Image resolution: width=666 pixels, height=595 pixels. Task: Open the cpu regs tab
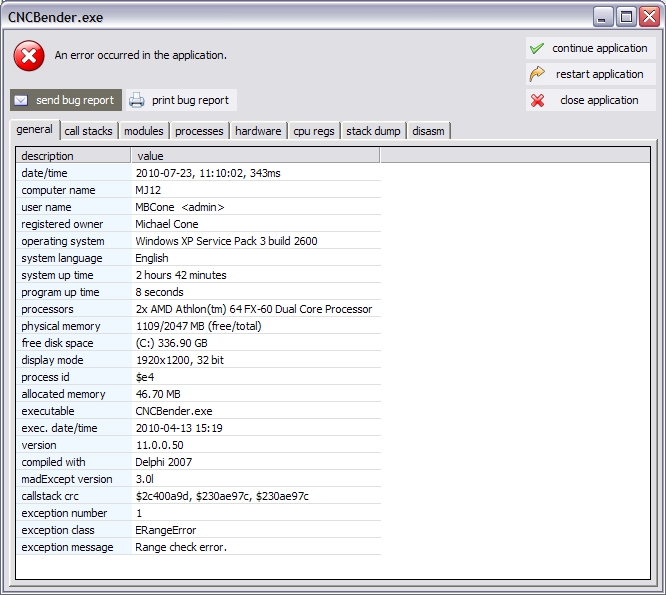[314, 131]
